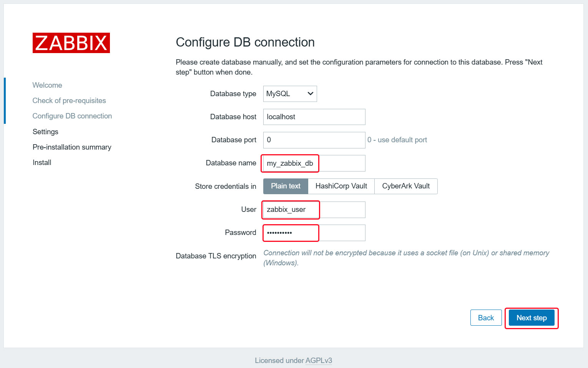
Task: Open the AGPLv3 license link
Action: pyautogui.click(x=319, y=361)
